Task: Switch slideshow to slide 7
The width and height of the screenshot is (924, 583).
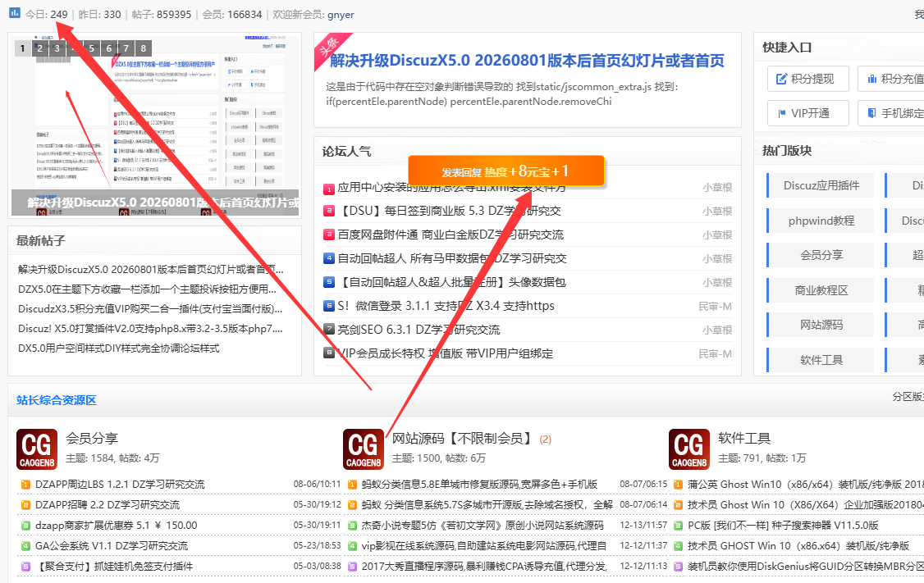Action: click(x=126, y=48)
